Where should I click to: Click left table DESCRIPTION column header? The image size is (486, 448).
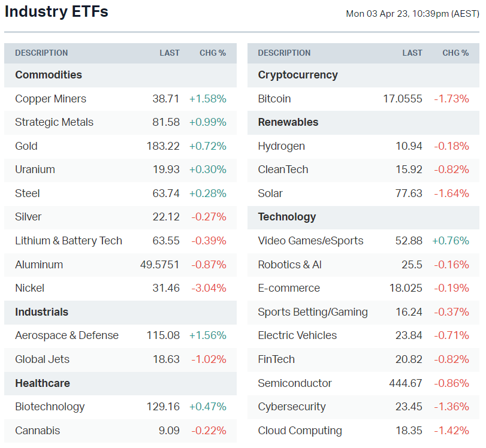(x=41, y=53)
